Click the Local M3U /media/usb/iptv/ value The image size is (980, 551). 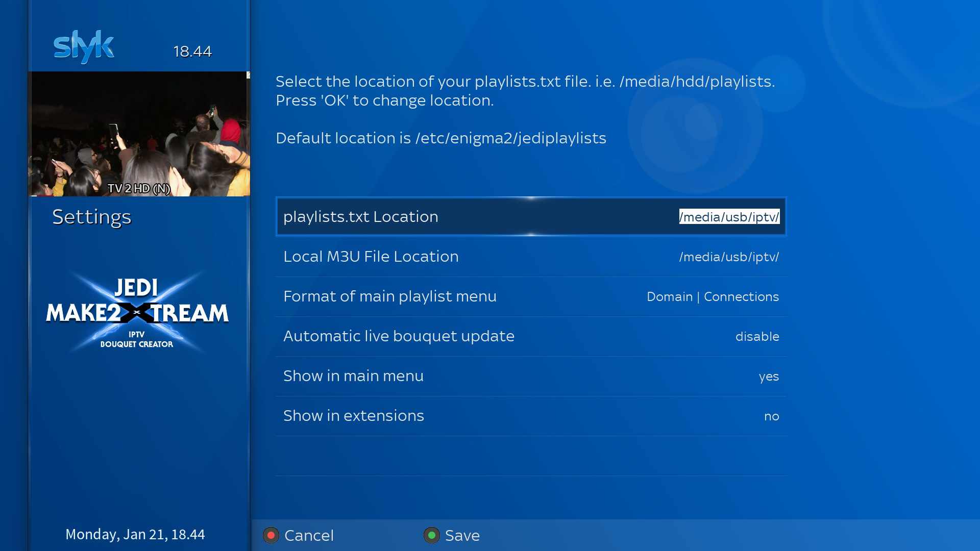tap(729, 257)
